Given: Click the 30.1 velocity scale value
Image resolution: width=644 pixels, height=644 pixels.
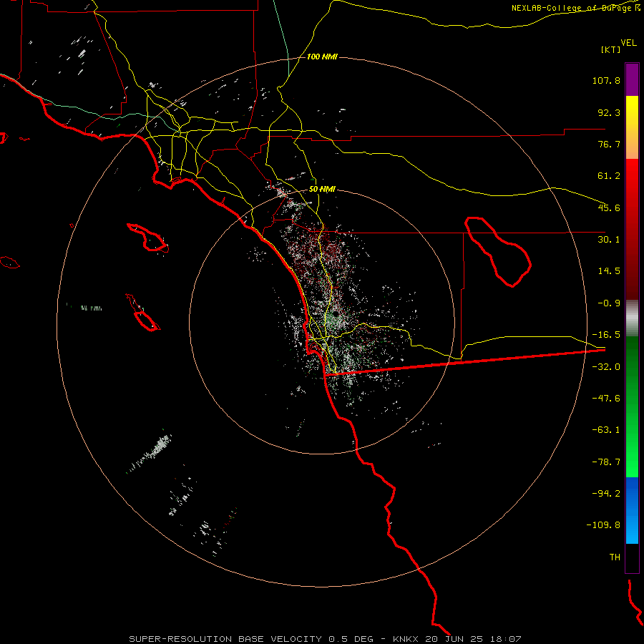Looking at the screenshot, I should (x=609, y=240).
